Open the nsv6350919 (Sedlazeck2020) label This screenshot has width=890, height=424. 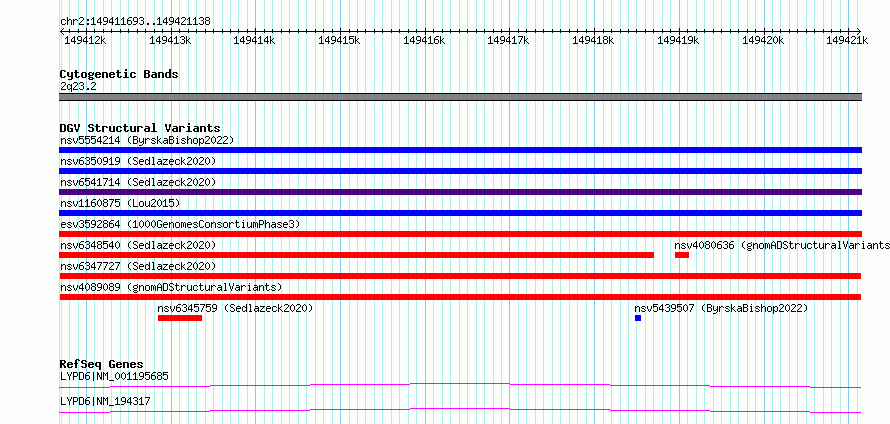coord(138,161)
